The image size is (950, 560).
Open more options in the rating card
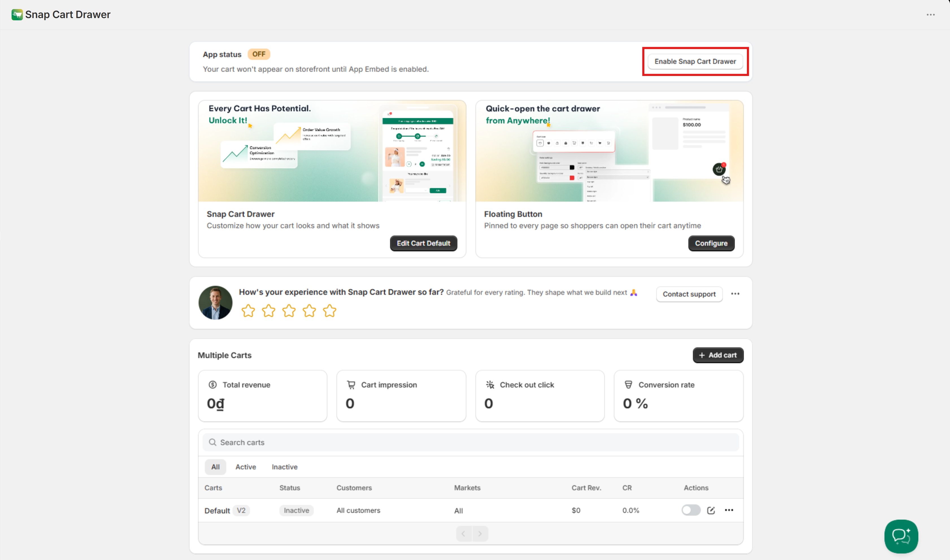735,294
